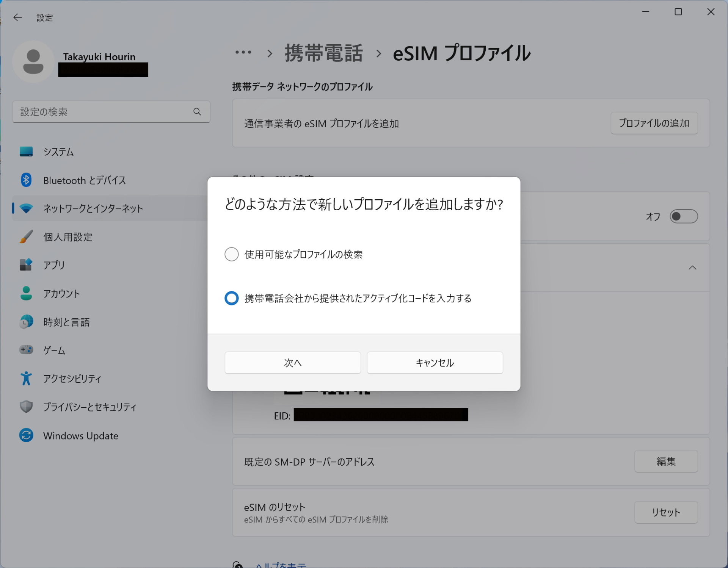The width and height of the screenshot is (728, 568).
Task: Open 時刻と言語 settings
Action: tap(67, 322)
